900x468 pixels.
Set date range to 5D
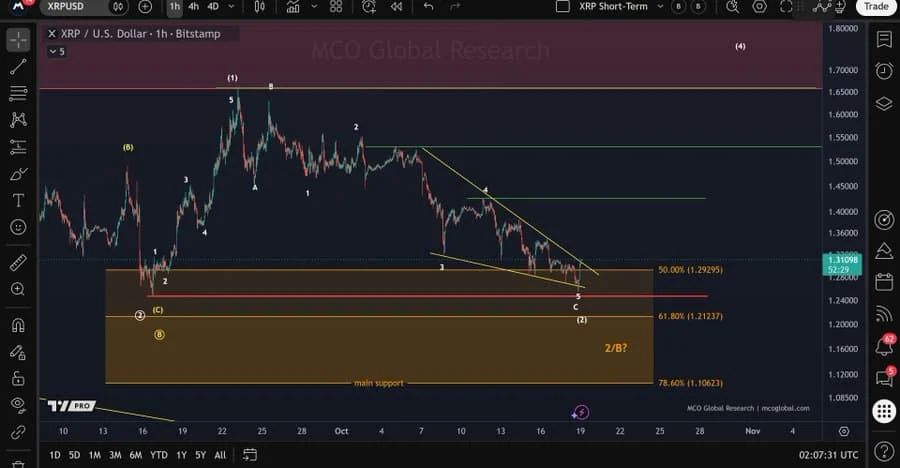pos(74,455)
